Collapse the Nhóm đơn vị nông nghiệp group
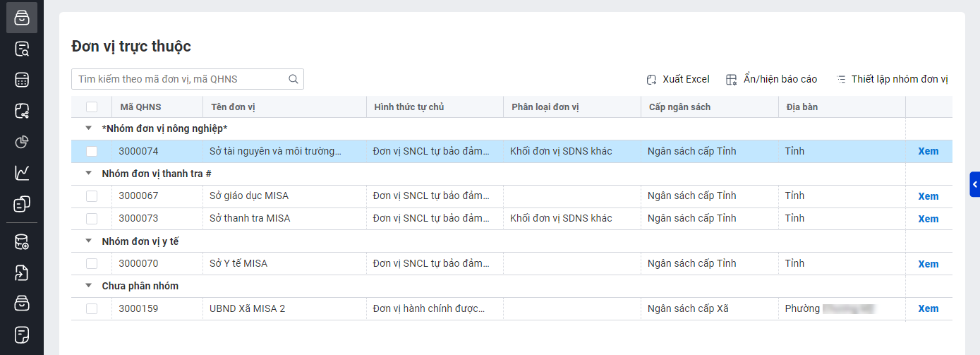 point(88,128)
